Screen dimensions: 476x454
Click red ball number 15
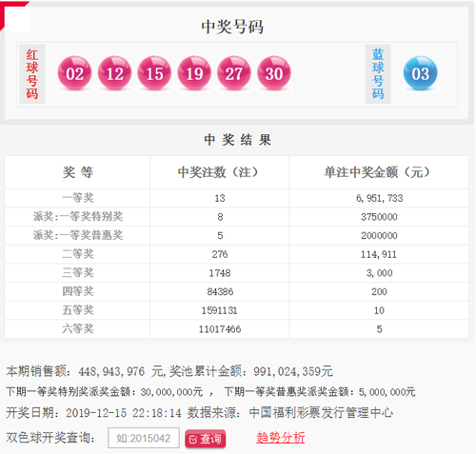coord(154,73)
